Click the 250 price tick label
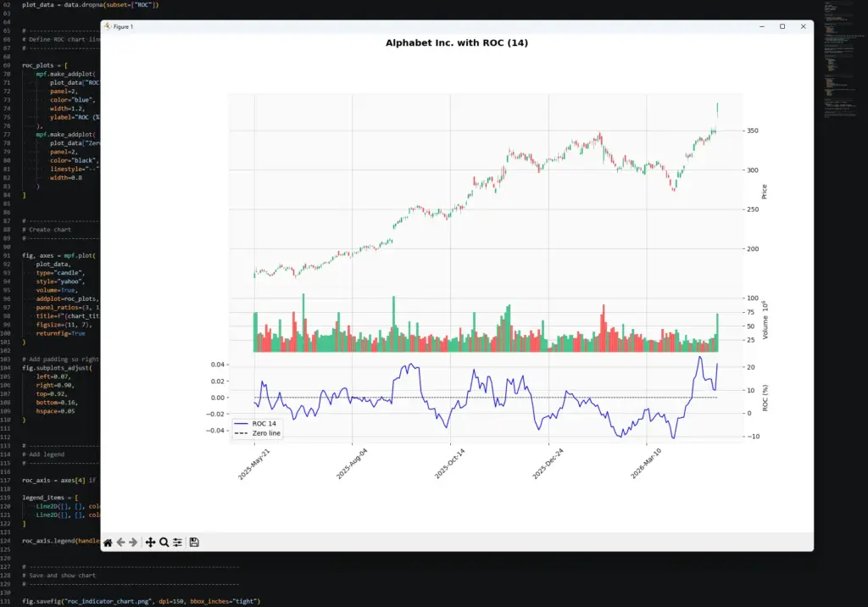Viewport: 868px width, 607px height. tap(753, 209)
